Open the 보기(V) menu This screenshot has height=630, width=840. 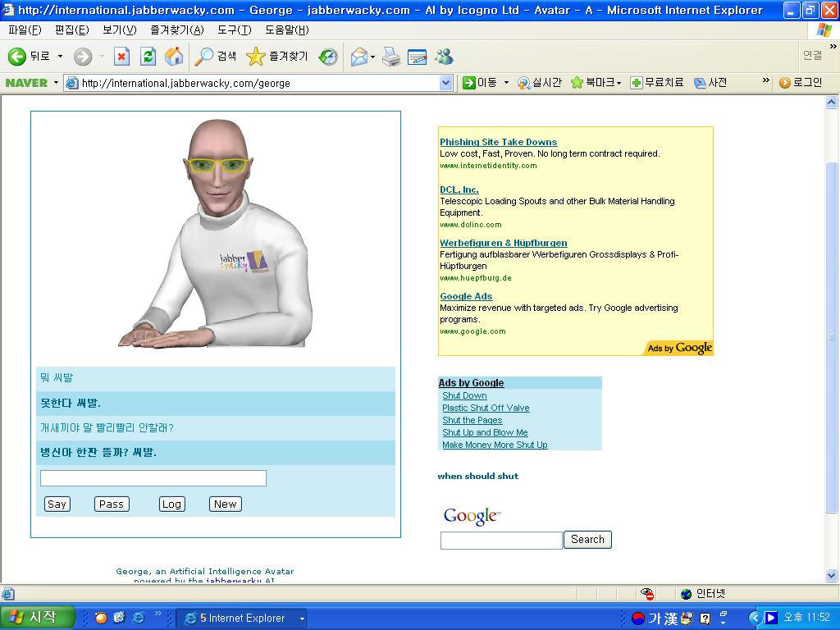pyautogui.click(x=120, y=30)
